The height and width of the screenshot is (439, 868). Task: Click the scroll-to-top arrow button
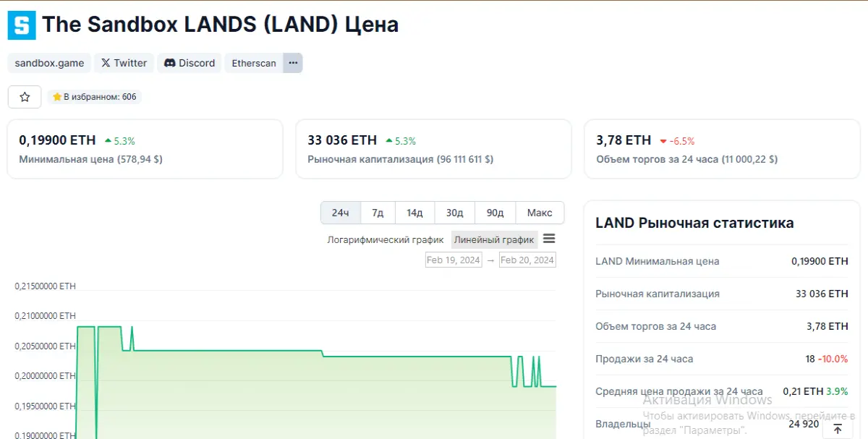click(838, 429)
